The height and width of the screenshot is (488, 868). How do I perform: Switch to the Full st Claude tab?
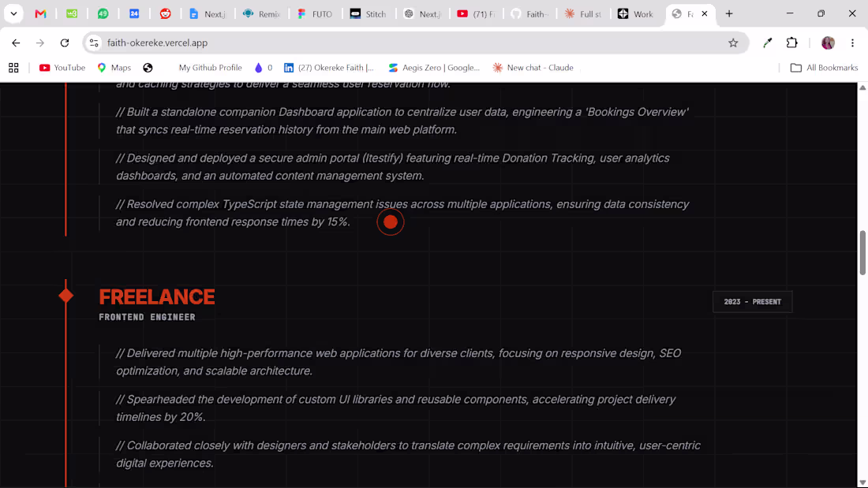click(583, 14)
